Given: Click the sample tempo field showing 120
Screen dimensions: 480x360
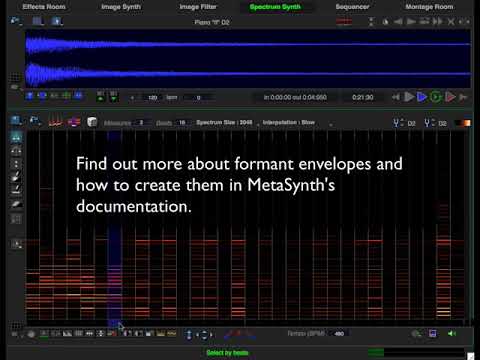Looking at the screenshot, I should [152, 98].
